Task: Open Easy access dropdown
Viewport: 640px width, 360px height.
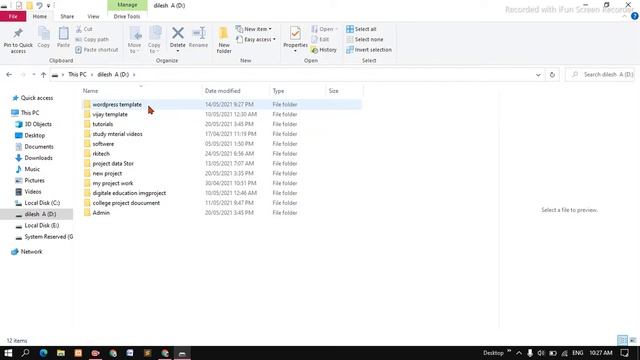Action: [256, 40]
